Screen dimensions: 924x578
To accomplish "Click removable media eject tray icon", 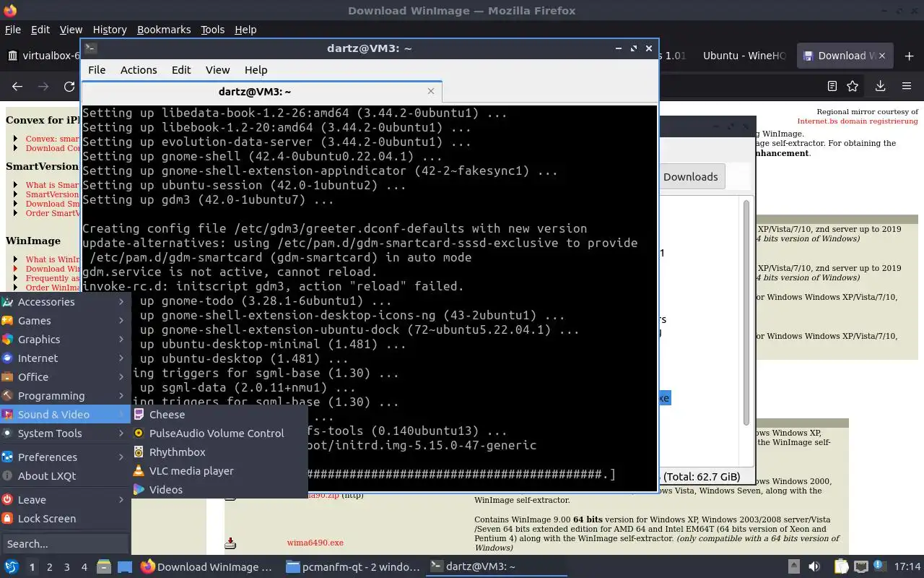I will 793,567.
